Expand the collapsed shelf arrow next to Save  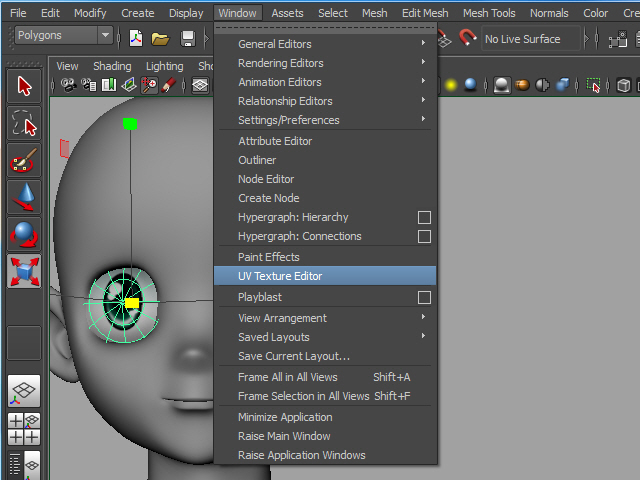(x=207, y=39)
